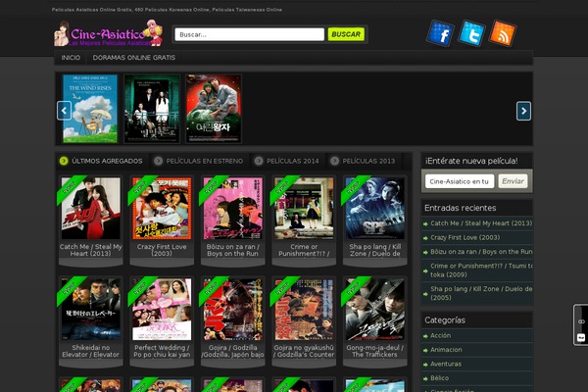Open Catch Me / Steal My Heart poster
588x392 pixels.
pyautogui.click(x=91, y=208)
